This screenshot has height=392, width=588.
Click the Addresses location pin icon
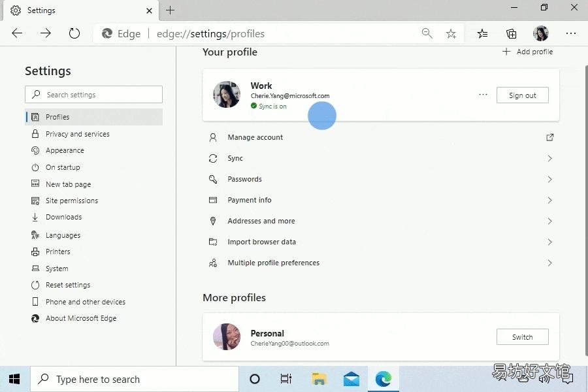click(213, 221)
